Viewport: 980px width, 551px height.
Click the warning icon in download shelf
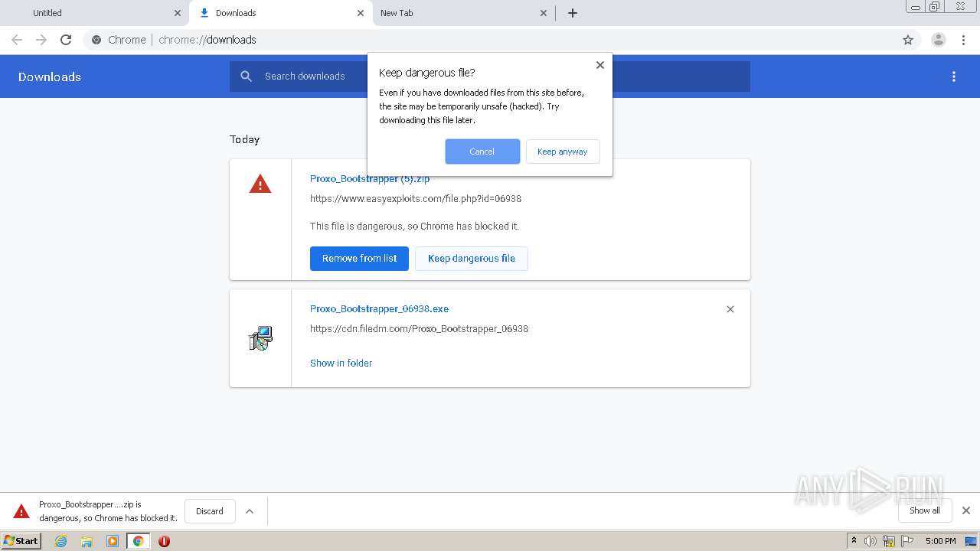(21, 511)
